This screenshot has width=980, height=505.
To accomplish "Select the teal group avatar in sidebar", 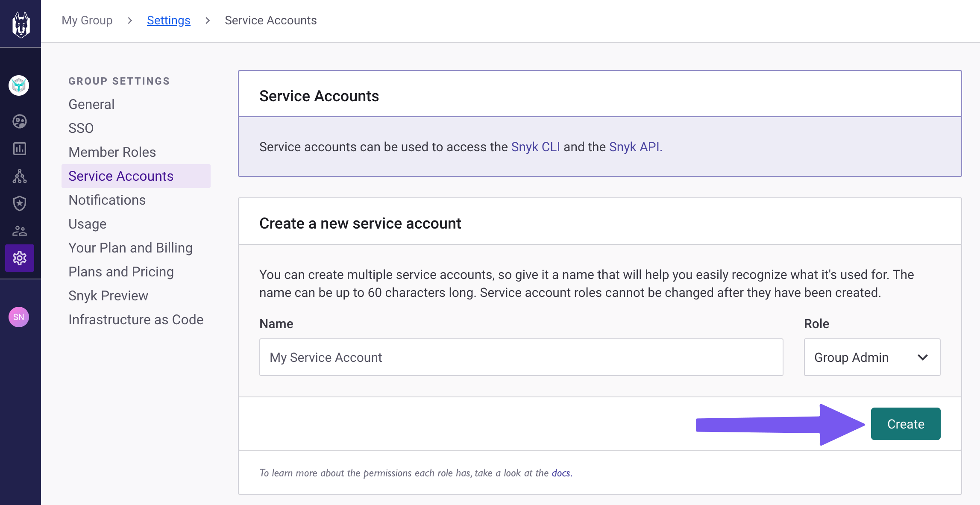I will coord(19,85).
